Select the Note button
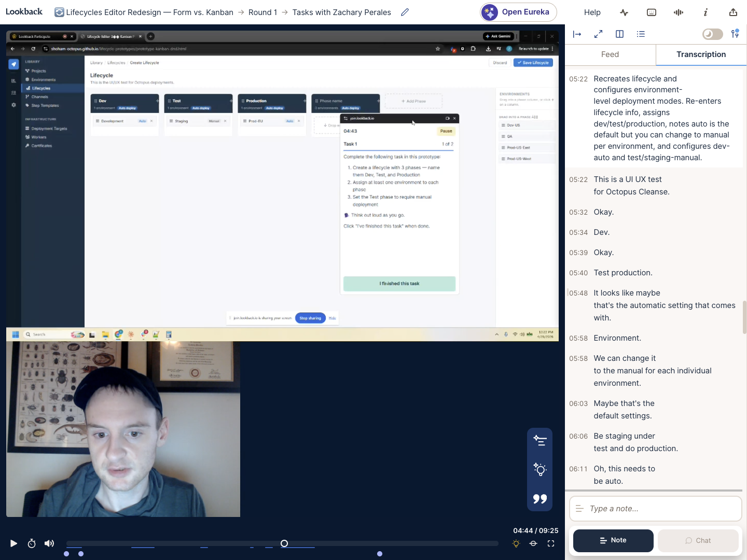This screenshot has height=560, width=747. (613, 540)
